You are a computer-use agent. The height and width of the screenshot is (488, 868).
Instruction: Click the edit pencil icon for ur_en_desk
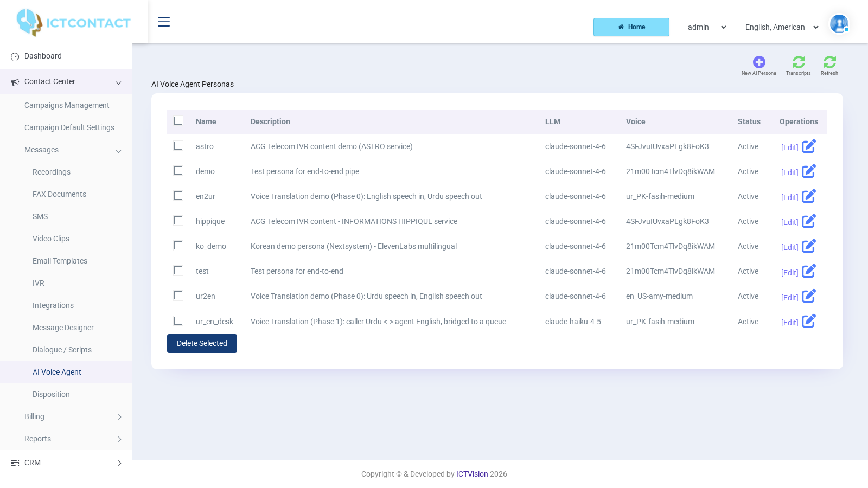pos(809,321)
